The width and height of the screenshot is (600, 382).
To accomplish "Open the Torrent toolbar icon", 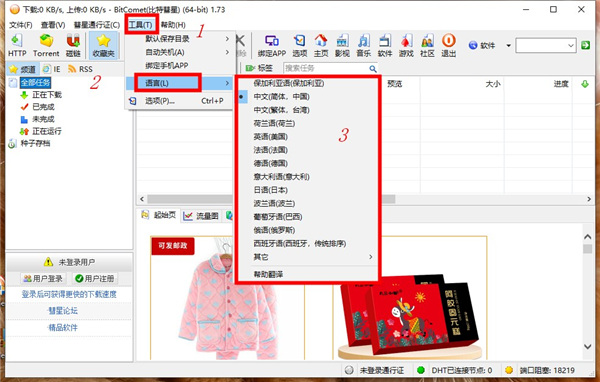I will pos(46,45).
